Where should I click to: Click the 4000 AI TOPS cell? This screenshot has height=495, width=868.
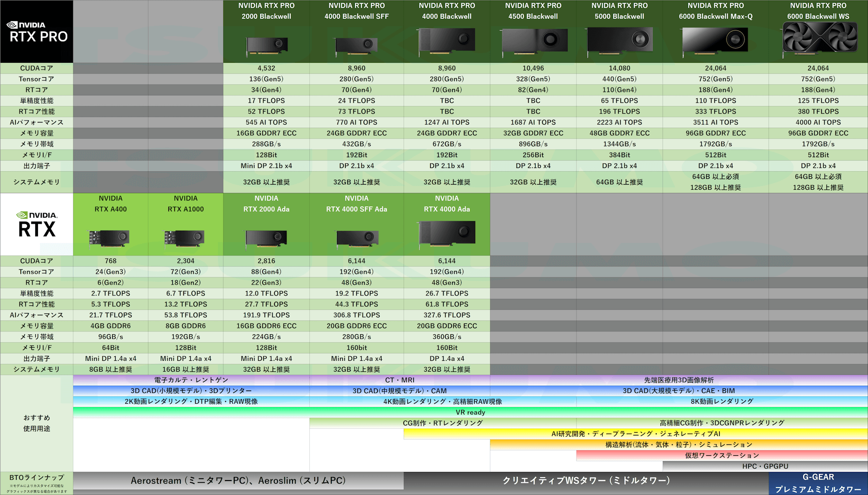coord(818,122)
